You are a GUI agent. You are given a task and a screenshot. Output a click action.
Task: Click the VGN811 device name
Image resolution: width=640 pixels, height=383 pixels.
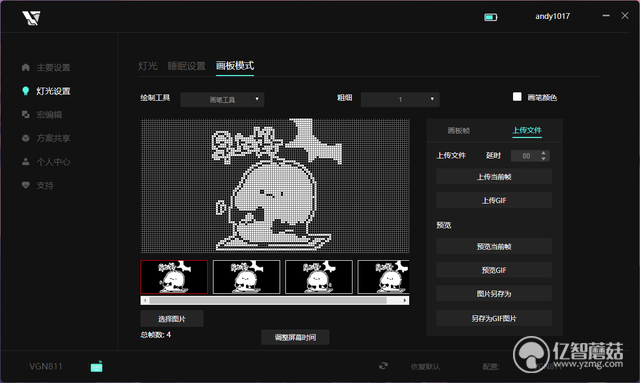[x=46, y=366]
